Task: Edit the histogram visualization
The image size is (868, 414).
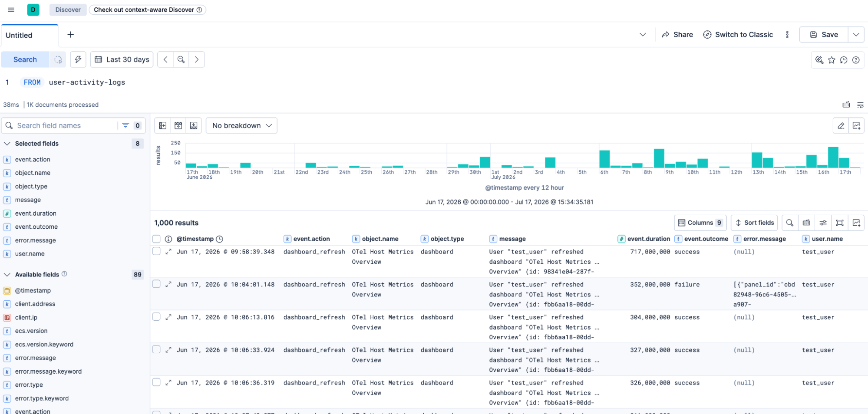Action: pyautogui.click(x=841, y=125)
